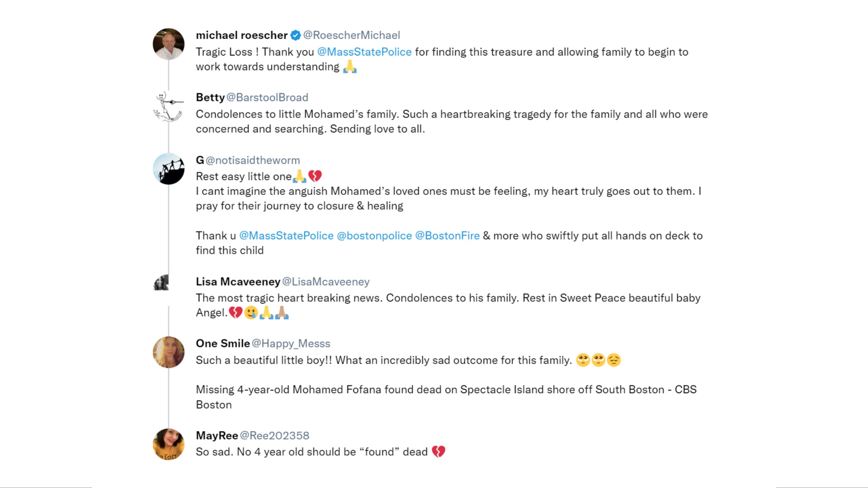Viewport: 868px width, 488px height.
Task: Open the @notisaidtheworm handle
Action: tap(253, 160)
